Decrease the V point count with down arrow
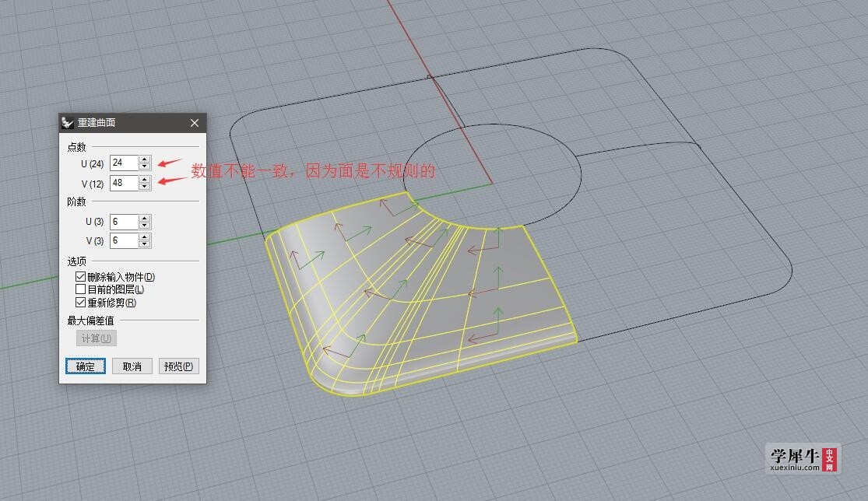 click(145, 187)
